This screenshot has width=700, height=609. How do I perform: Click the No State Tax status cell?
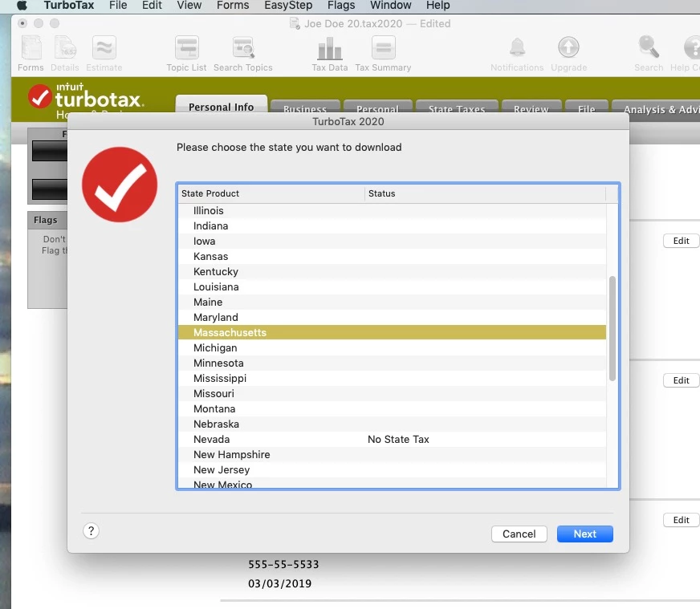tap(398, 440)
